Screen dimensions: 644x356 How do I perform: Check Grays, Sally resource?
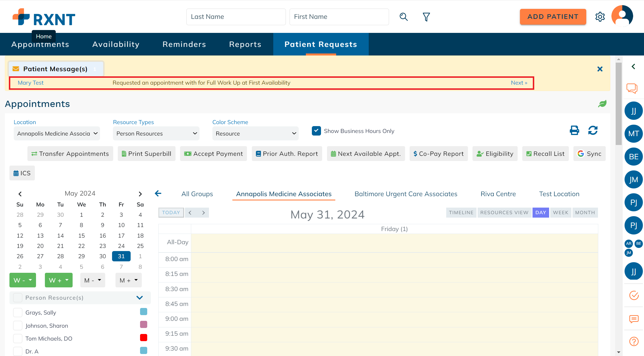18,313
